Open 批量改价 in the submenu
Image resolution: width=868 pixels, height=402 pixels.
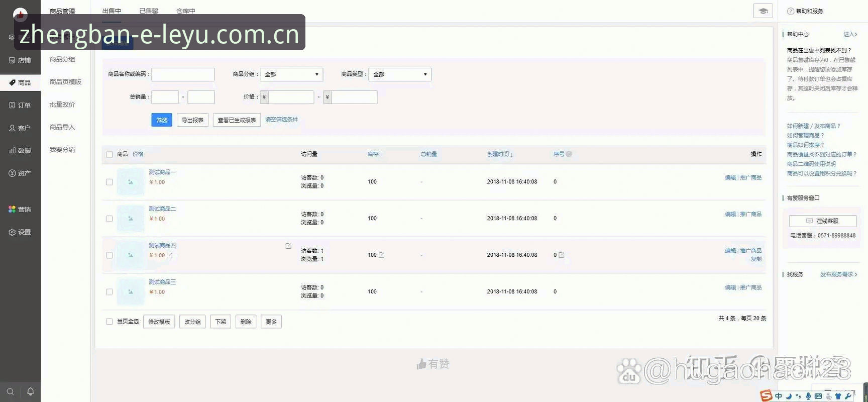tap(62, 105)
